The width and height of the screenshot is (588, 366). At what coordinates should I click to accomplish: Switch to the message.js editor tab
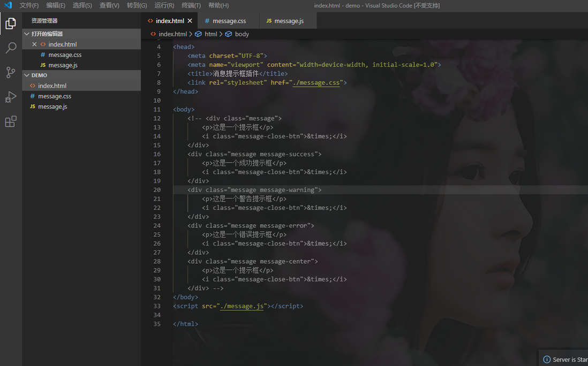288,21
